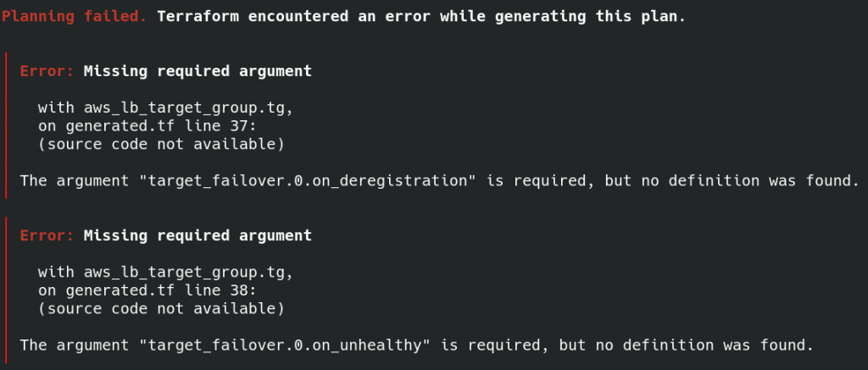Click the red bar beside first error
The height and width of the screenshot is (370, 868).
[x=6, y=125]
